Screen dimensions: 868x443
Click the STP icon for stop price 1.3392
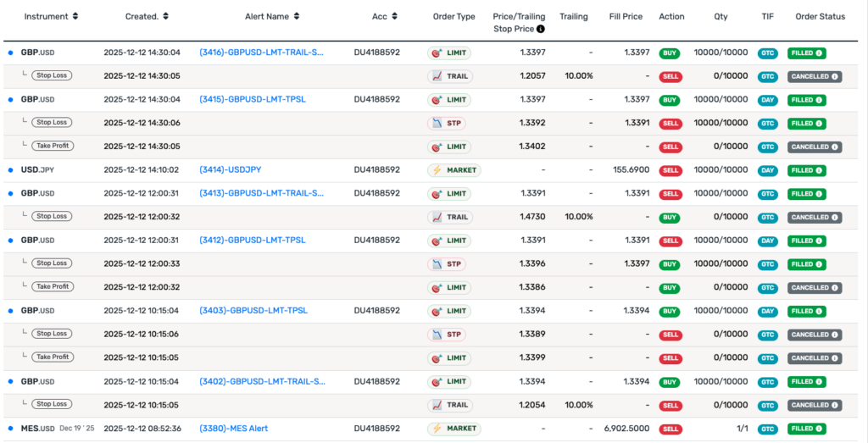coord(437,124)
